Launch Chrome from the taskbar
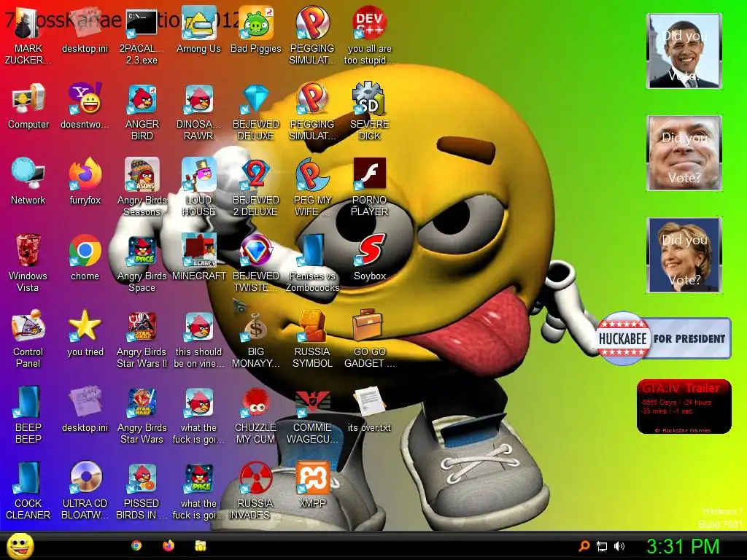Screen dimensions: 747x560 pyautogui.click(x=136, y=545)
